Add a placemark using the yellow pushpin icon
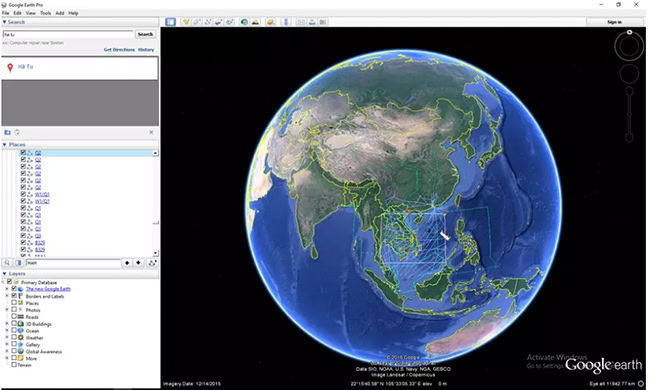650x390 pixels. point(186,22)
